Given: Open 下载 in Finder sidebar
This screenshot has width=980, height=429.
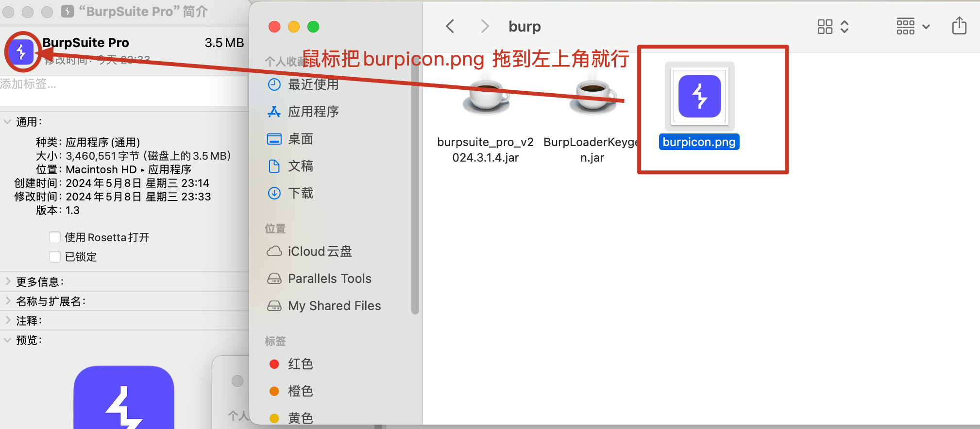Looking at the screenshot, I should coord(301,193).
